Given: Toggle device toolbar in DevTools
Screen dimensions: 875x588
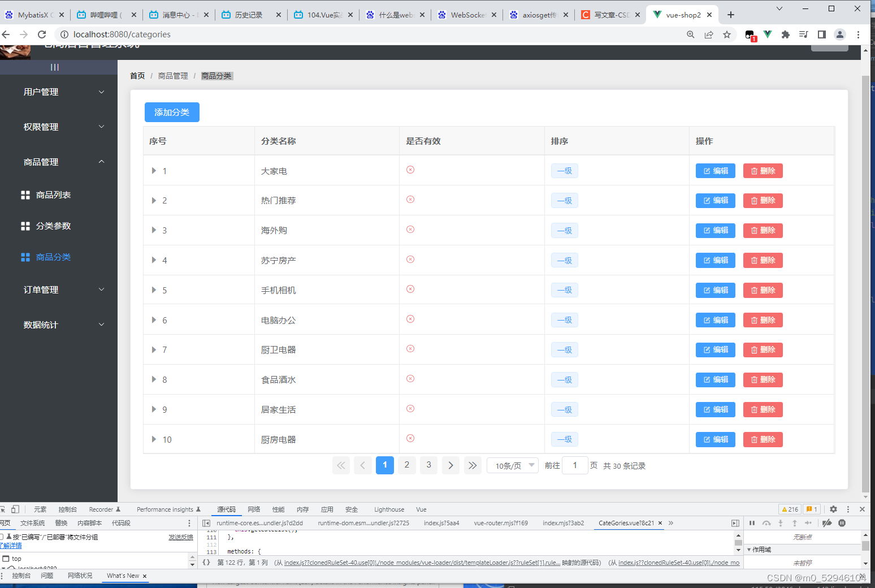Looking at the screenshot, I should coord(15,509).
